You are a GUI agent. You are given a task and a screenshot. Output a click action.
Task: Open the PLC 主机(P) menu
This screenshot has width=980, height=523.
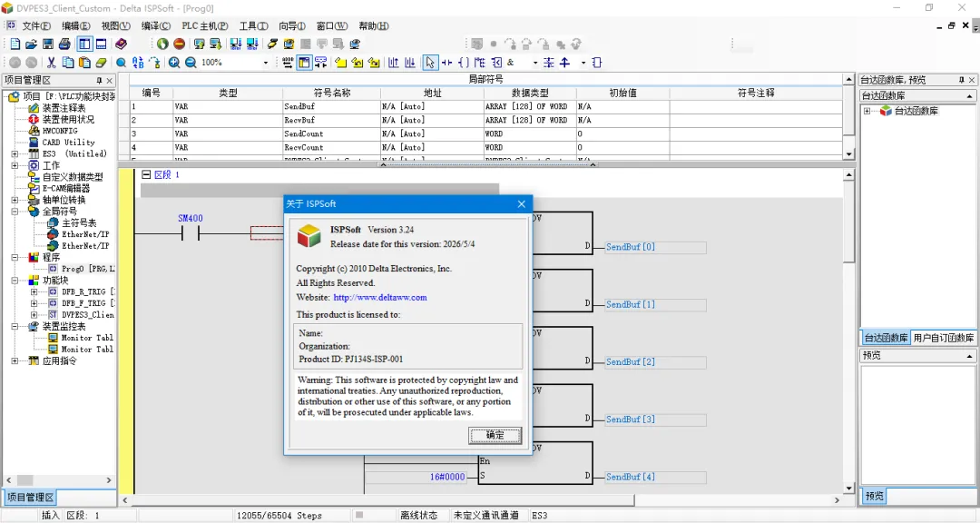pos(204,25)
